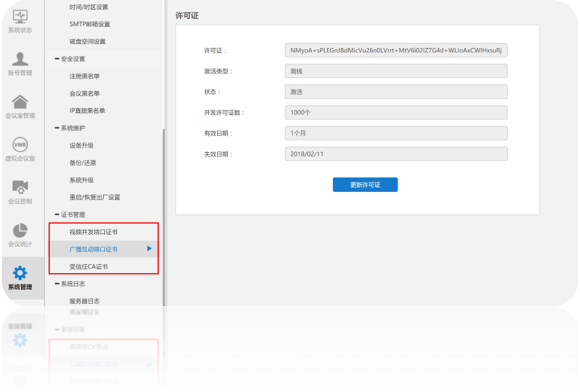Open 时间/时区设置 menu item
Viewport: 580px width, 392px height.
pyautogui.click(x=89, y=7)
